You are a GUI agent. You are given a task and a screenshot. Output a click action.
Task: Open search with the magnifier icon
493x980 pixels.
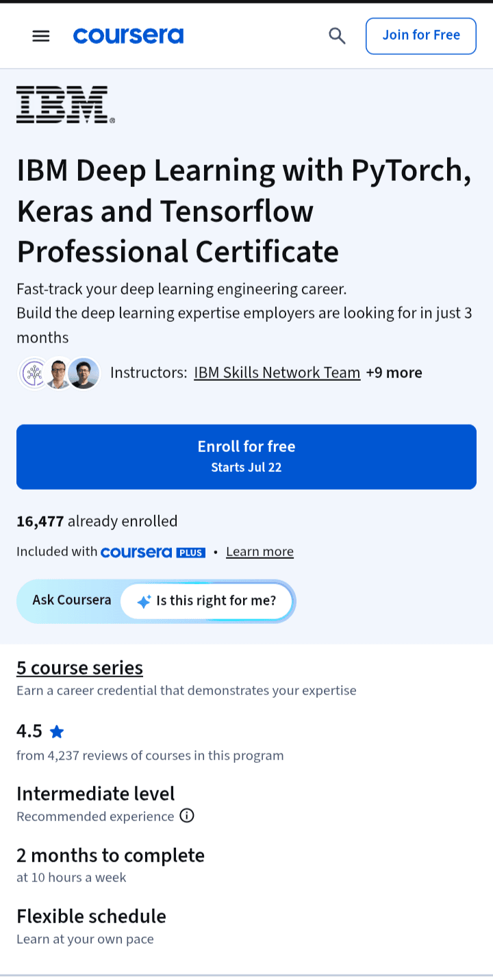337,36
